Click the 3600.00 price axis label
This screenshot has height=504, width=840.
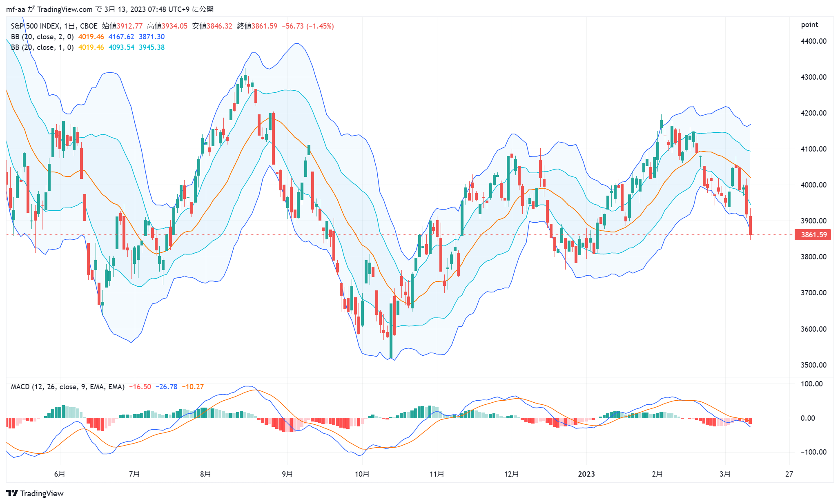click(814, 329)
